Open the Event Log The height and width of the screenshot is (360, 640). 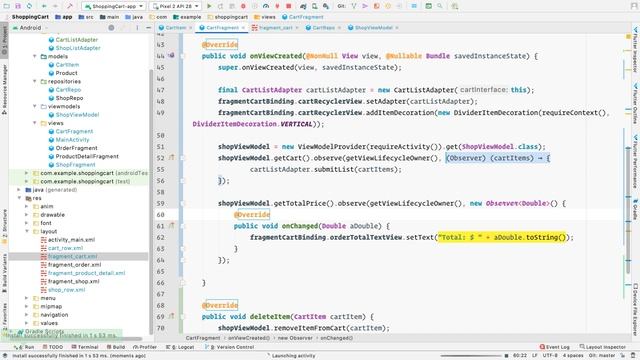[554, 347]
